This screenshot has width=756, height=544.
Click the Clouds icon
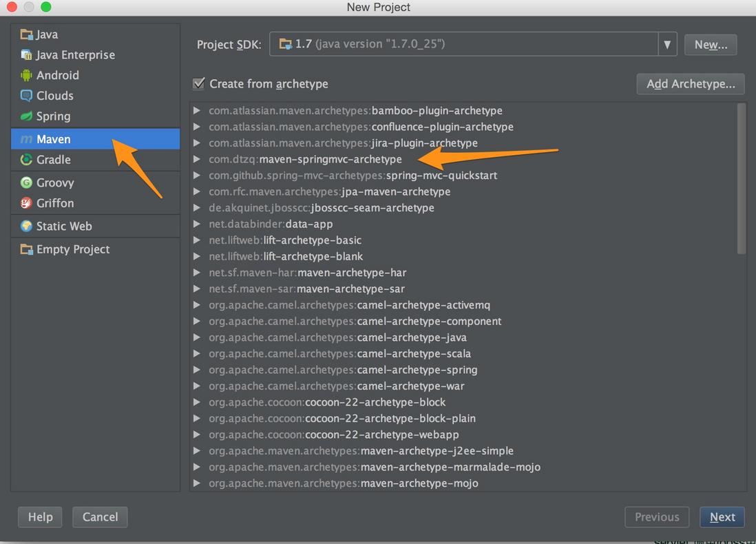pos(26,96)
